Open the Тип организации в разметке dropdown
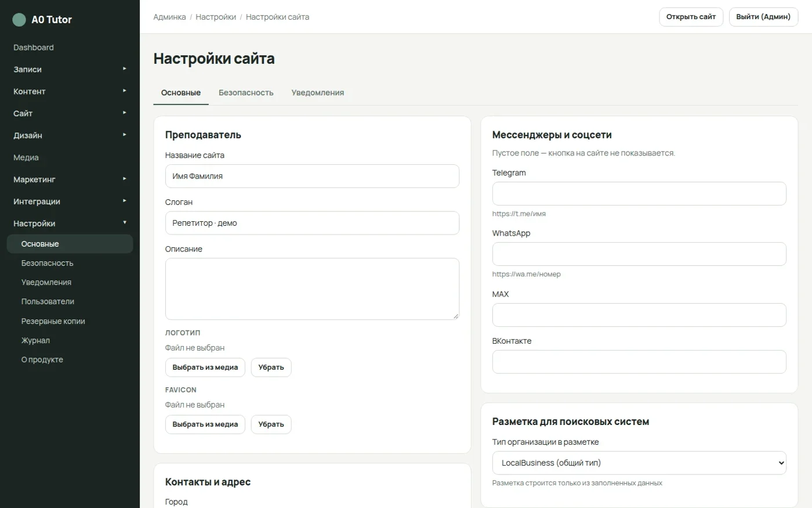812x508 pixels. (x=639, y=463)
